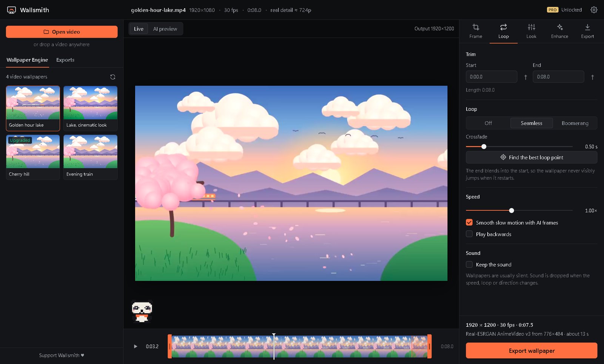The width and height of the screenshot is (604, 364).
Task: Set loop mode to Off
Action: pos(488,123)
